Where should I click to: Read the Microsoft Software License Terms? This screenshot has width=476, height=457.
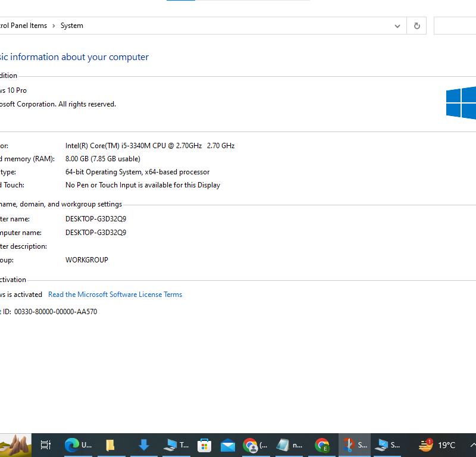tap(115, 295)
